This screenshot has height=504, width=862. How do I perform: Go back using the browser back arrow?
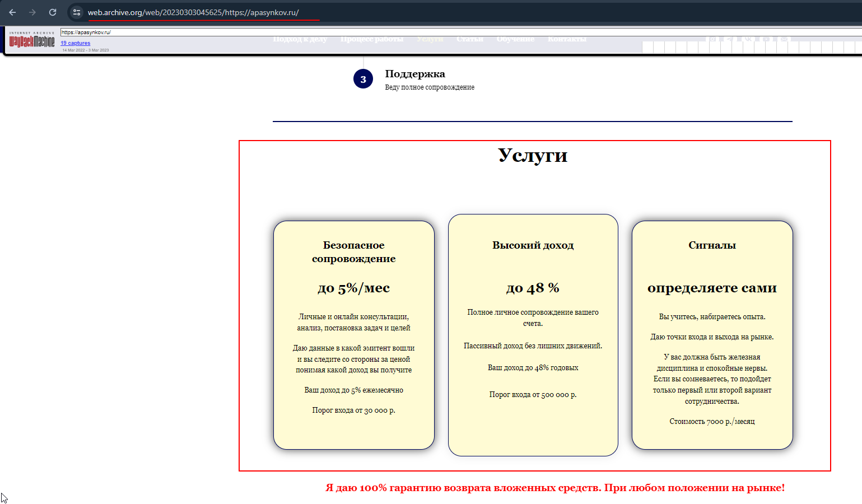pos(12,12)
